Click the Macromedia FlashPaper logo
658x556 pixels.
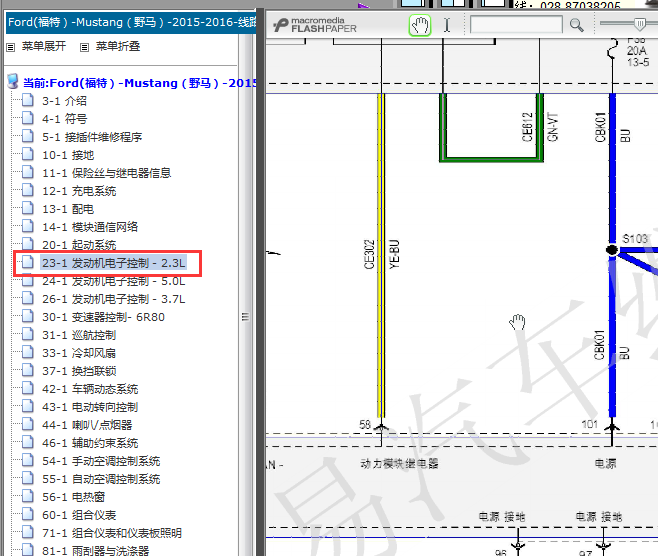(x=315, y=25)
